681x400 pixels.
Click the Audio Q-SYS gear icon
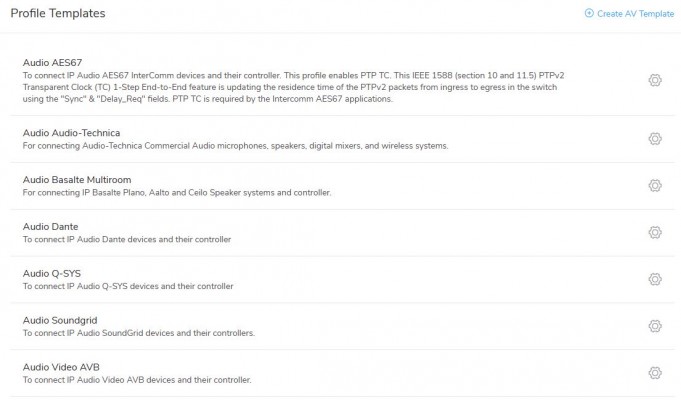coord(655,279)
